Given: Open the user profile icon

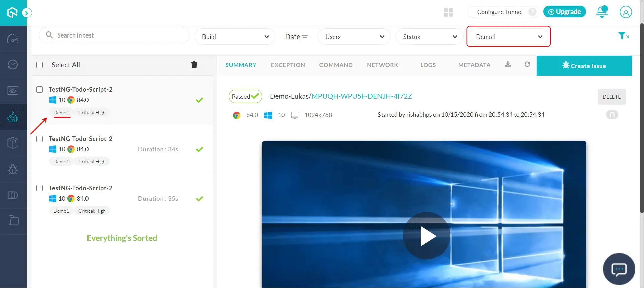Looking at the screenshot, I should (626, 12).
